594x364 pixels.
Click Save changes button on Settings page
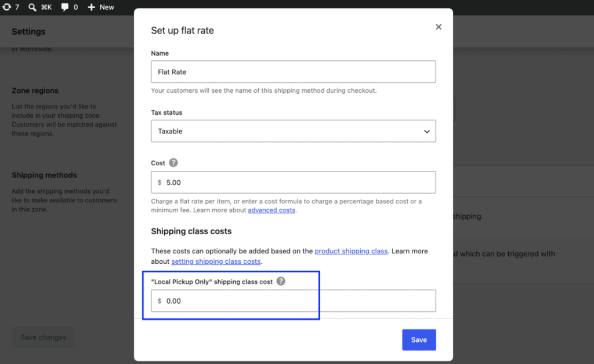[x=43, y=337]
